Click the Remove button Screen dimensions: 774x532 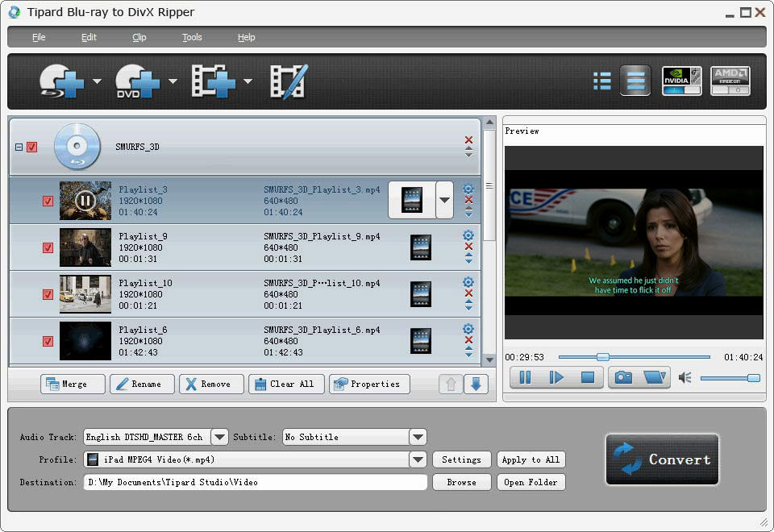click(x=211, y=384)
